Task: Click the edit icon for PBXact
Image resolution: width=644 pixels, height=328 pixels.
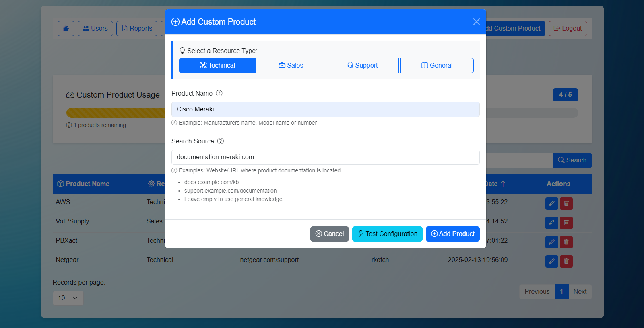Action: pos(551,242)
